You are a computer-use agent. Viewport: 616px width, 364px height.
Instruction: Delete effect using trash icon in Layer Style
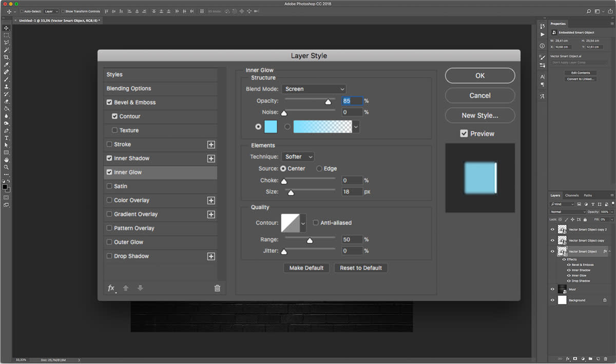pos(217,288)
